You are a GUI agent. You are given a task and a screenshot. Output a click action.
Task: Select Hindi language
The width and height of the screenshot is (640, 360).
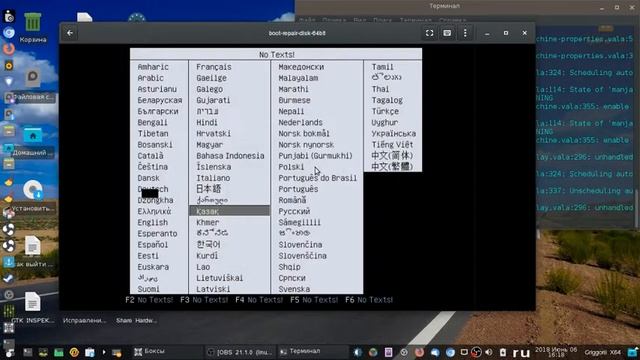click(x=207, y=122)
